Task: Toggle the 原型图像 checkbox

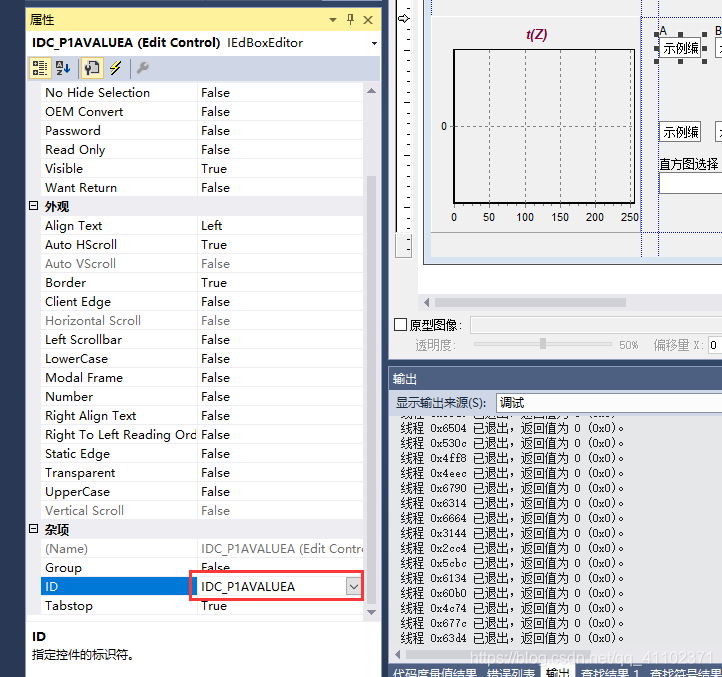Action: [401, 325]
